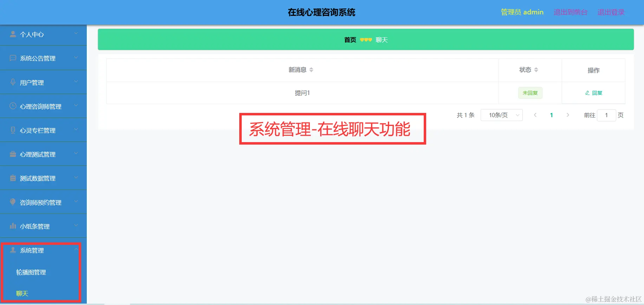Click the 系统管理 user icon
The height and width of the screenshot is (305, 644).
coord(13,250)
